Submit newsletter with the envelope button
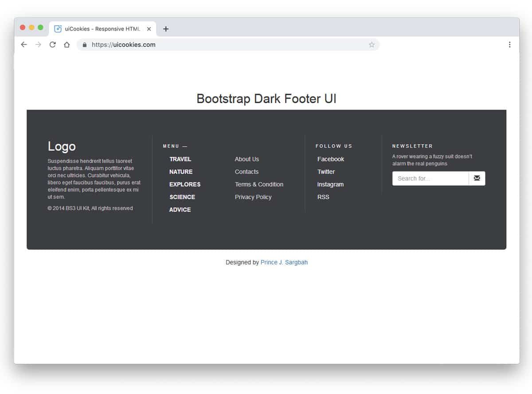 [x=477, y=178]
